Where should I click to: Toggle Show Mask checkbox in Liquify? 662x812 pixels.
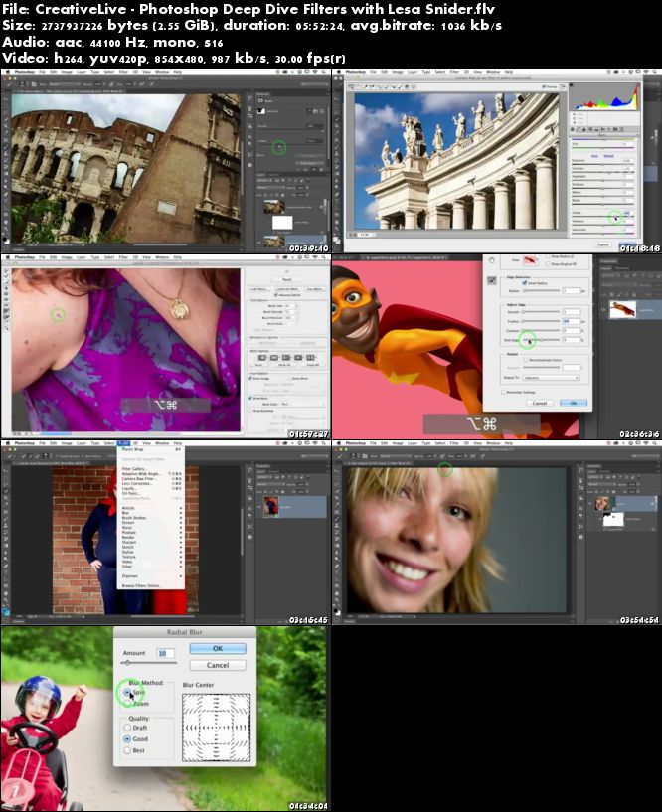[251, 398]
